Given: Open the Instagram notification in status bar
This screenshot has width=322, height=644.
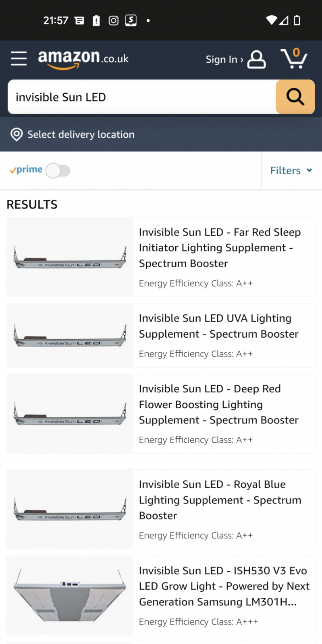Looking at the screenshot, I should (114, 21).
